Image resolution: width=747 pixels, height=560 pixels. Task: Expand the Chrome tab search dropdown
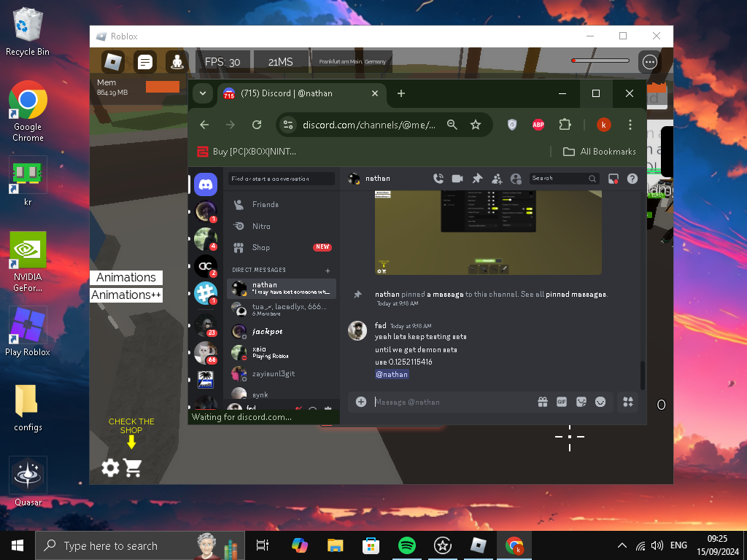click(203, 93)
